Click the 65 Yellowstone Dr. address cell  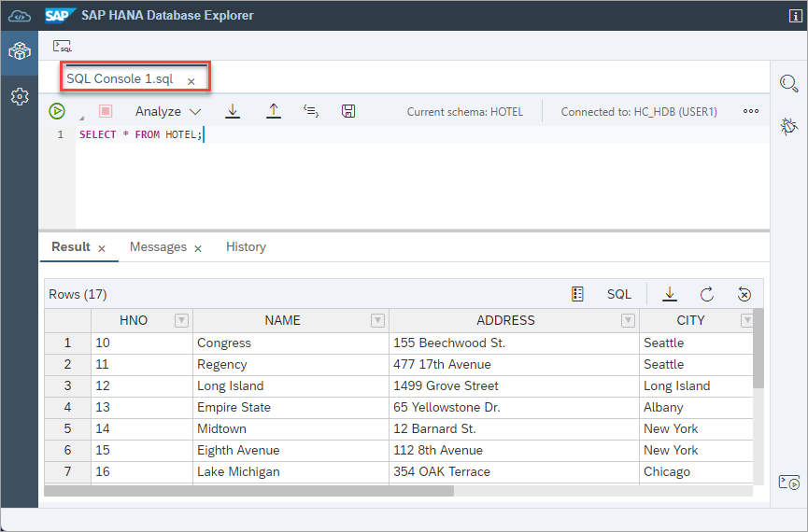pyautogui.click(x=514, y=407)
